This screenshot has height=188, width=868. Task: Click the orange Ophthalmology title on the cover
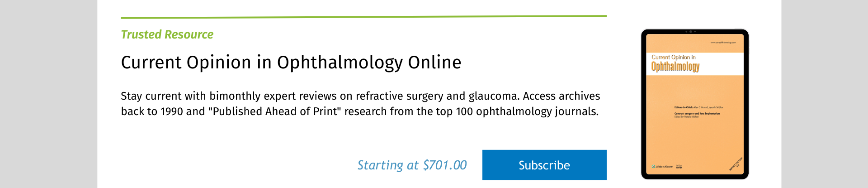(675, 67)
